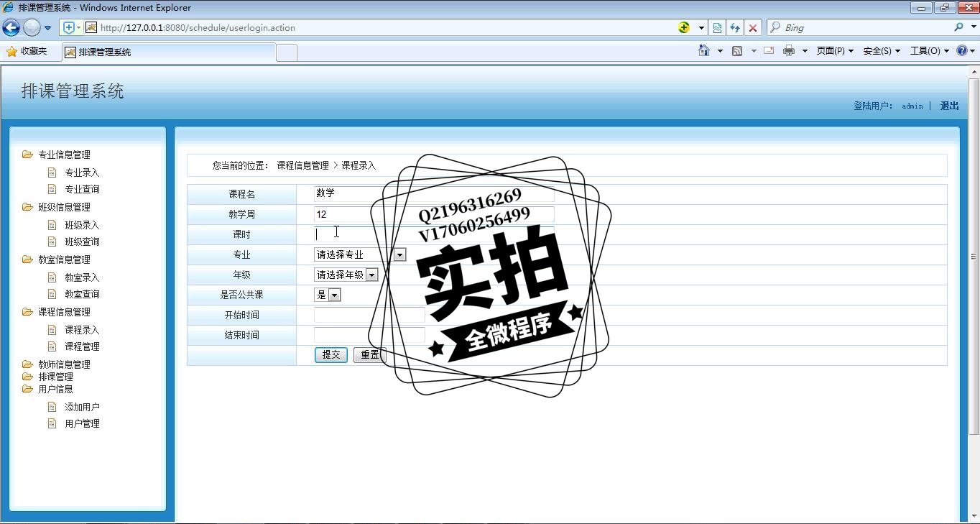
Task: Click the refresh icon in address bar
Action: 735,28
